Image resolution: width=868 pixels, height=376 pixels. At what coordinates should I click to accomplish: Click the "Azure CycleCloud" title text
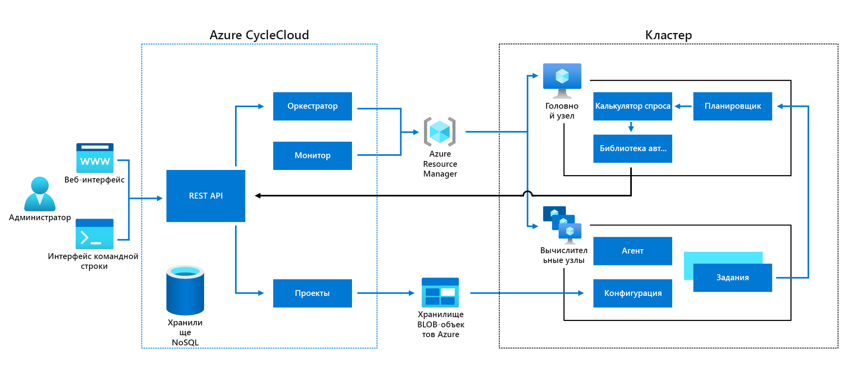(259, 35)
